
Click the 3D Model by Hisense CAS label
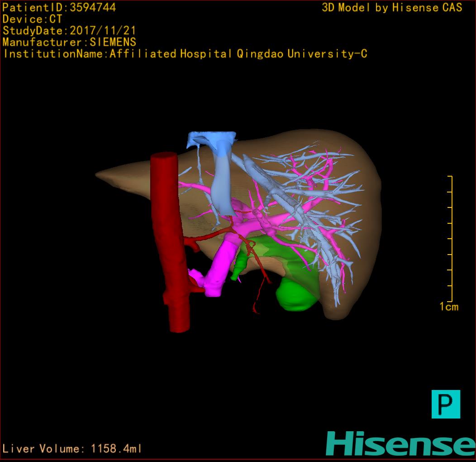click(392, 7)
